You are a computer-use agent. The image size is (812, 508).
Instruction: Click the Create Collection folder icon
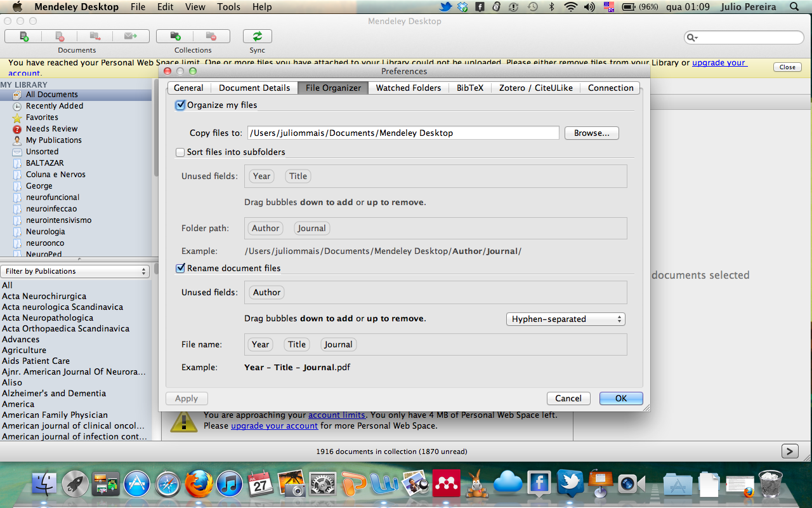(x=175, y=36)
